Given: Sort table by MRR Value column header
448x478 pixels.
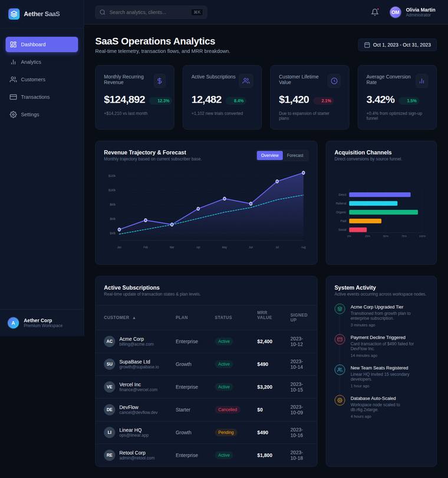Looking at the screenshot, I should pyautogui.click(x=264, y=315).
